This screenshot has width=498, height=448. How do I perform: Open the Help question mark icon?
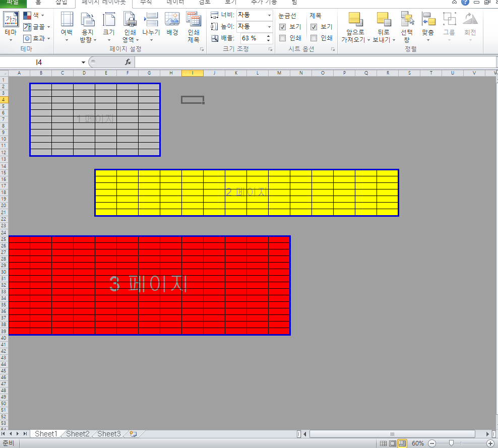465,2
